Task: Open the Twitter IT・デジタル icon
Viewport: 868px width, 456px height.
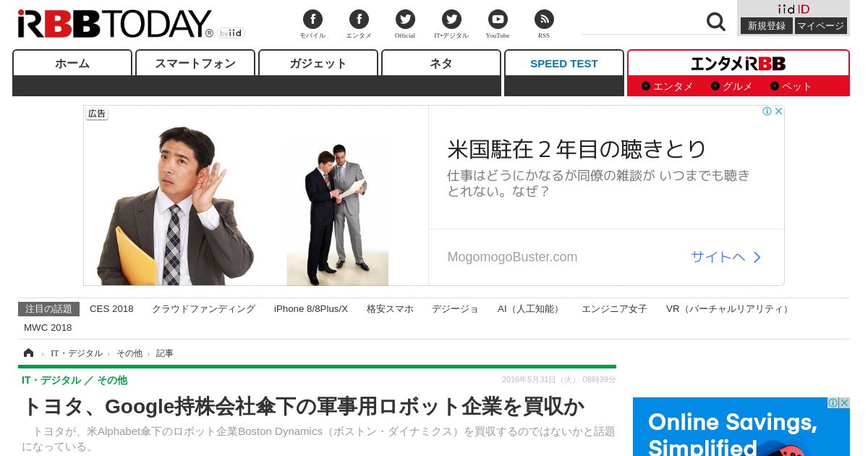Action: coord(451,20)
